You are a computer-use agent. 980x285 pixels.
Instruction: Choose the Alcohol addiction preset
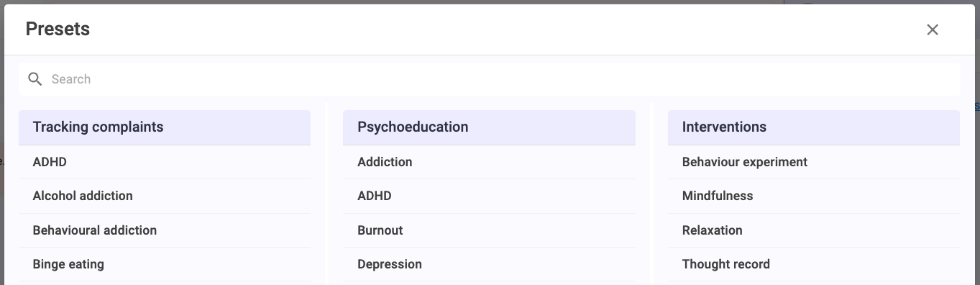[x=165, y=196]
